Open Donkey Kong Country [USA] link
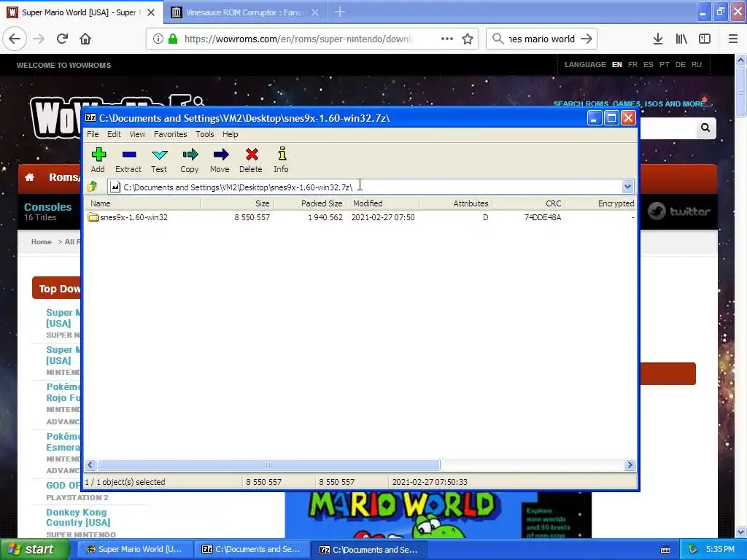 coord(78,517)
